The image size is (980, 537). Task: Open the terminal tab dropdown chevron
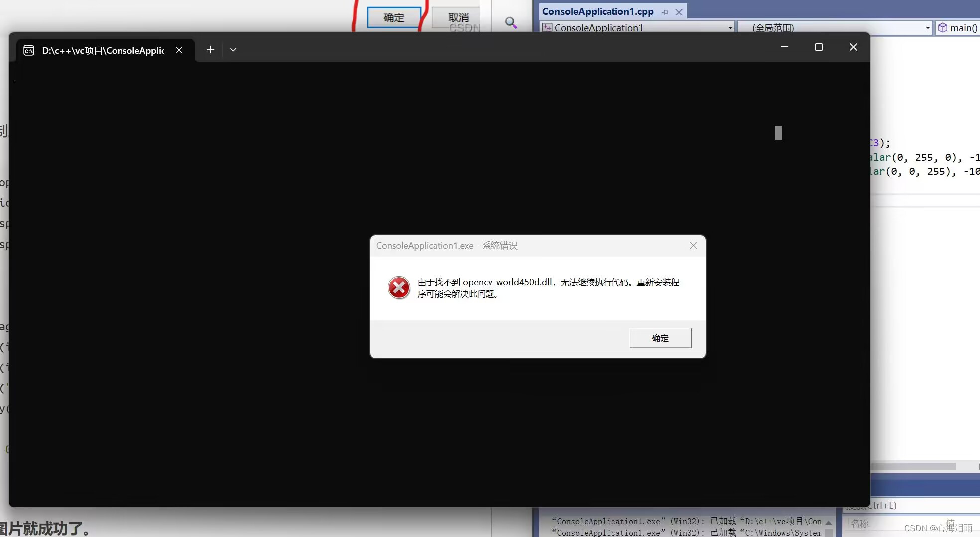point(233,50)
